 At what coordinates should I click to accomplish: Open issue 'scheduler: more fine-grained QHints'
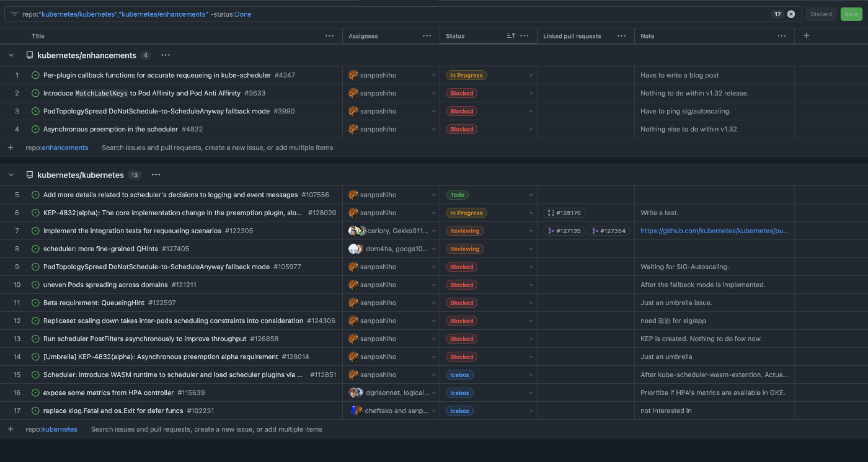tap(100, 249)
